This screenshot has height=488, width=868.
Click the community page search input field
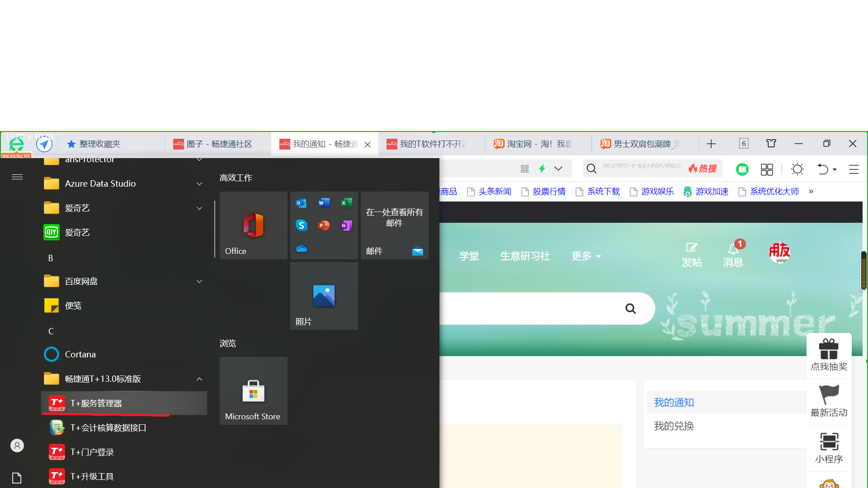tap(529, 309)
